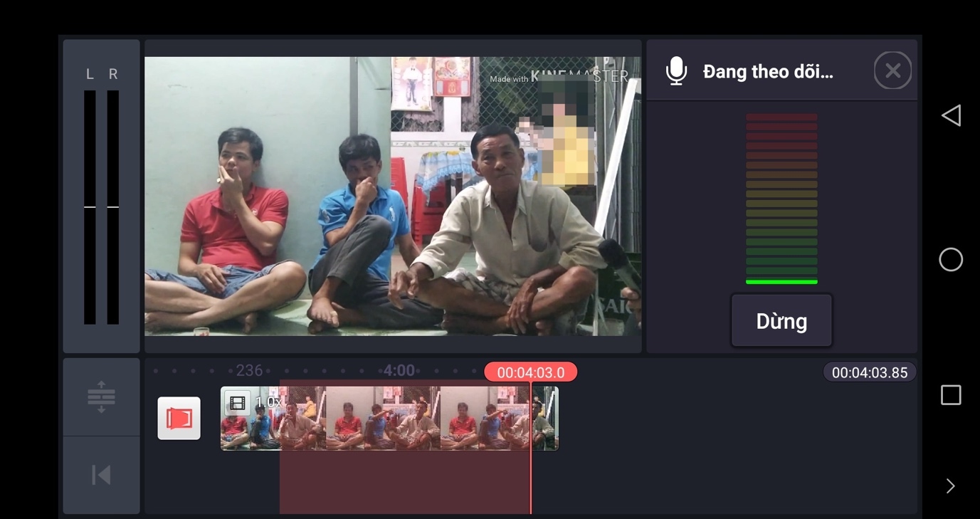This screenshot has width=980, height=519.
Task: Tap the Android home circle button
Action: coord(950,260)
